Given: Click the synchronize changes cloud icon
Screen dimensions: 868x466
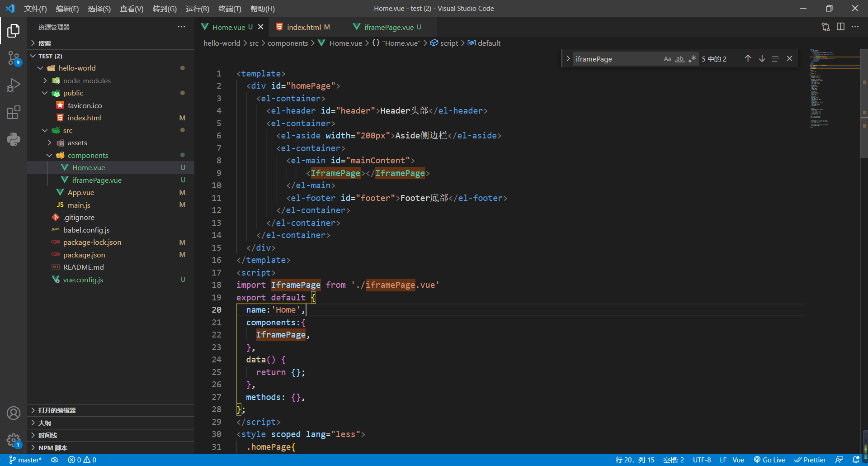Looking at the screenshot, I should tap(55, 460).
